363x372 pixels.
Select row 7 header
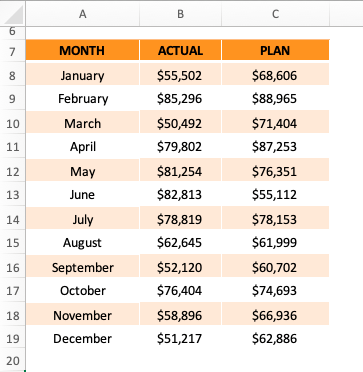pyautogui.click(x=12, y=51)
